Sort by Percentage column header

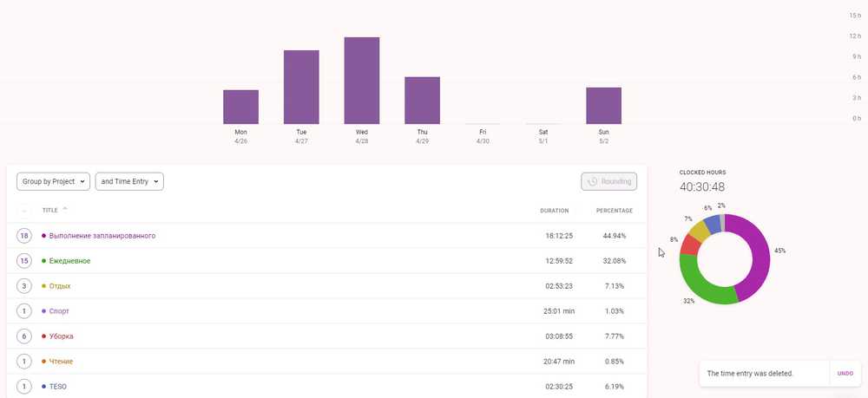pos(614,211)
